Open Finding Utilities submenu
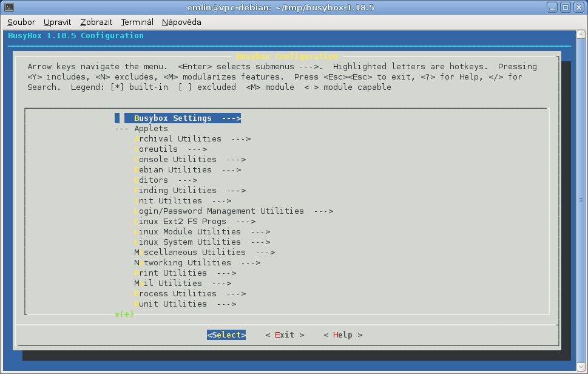Viewport: 588px width, 374px height. (190, 190)
